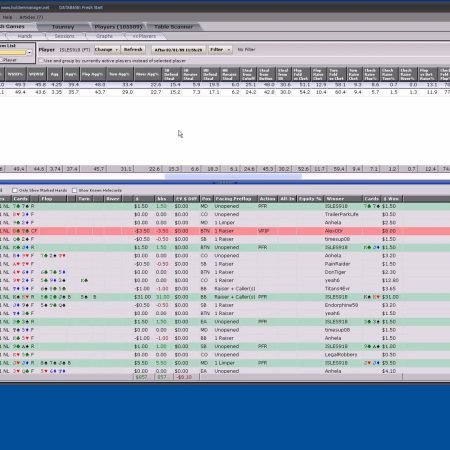Select the red AlexO0r hand row
The height and width of the screenshot is (450, 450).
[225, 231]
